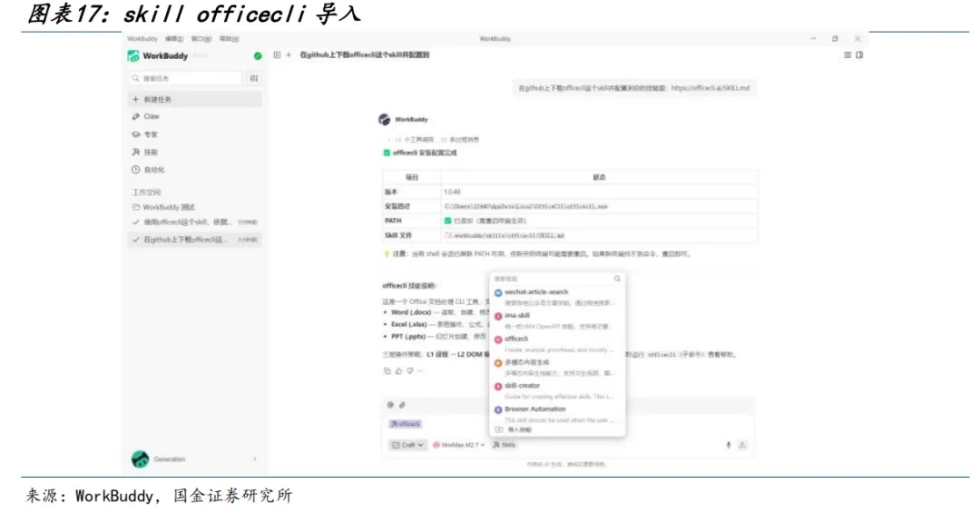Click the install path cell ending officecli.exe
This screenshot has height=513, width=980.
pos(599,206)
